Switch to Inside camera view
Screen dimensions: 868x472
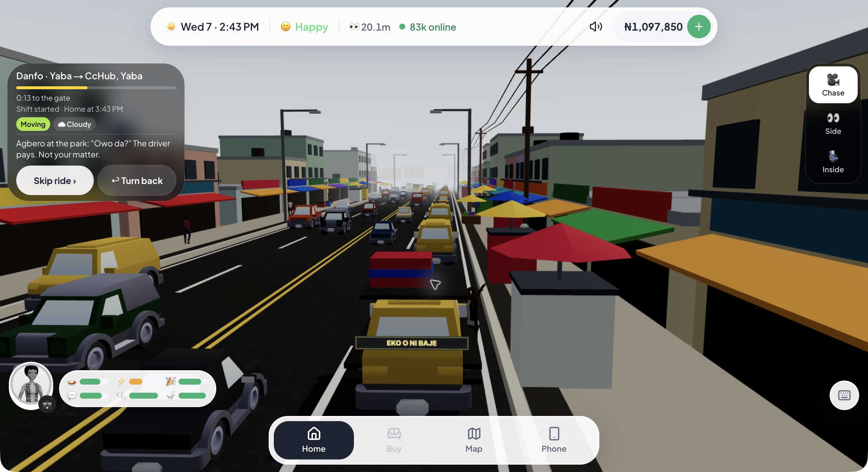833,162
